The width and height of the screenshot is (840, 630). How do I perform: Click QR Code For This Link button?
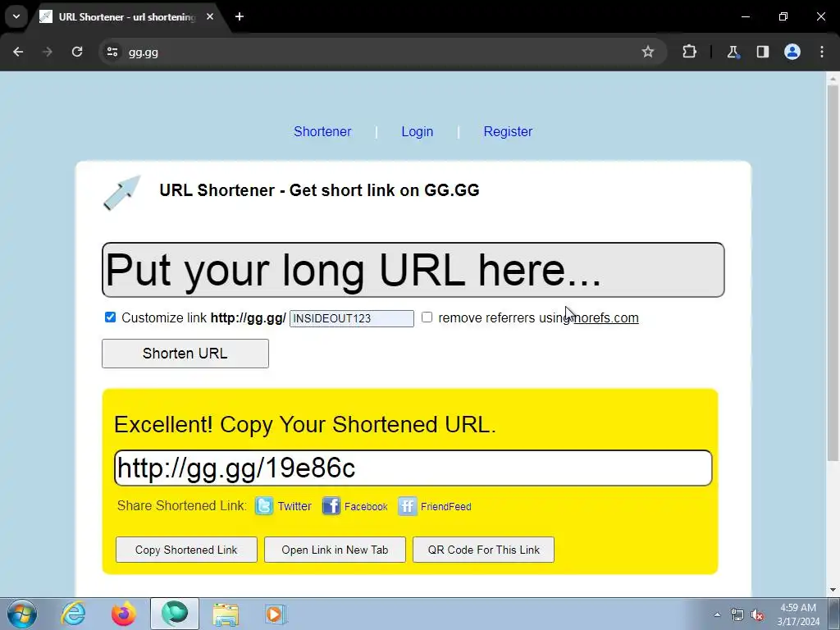pyautogui.click(x=483, y=550)
